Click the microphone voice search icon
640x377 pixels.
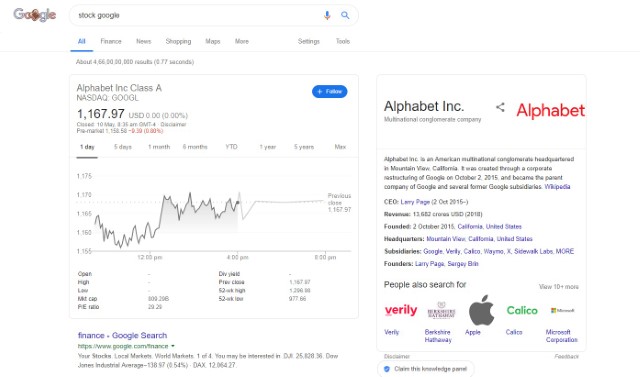(327, 16)
